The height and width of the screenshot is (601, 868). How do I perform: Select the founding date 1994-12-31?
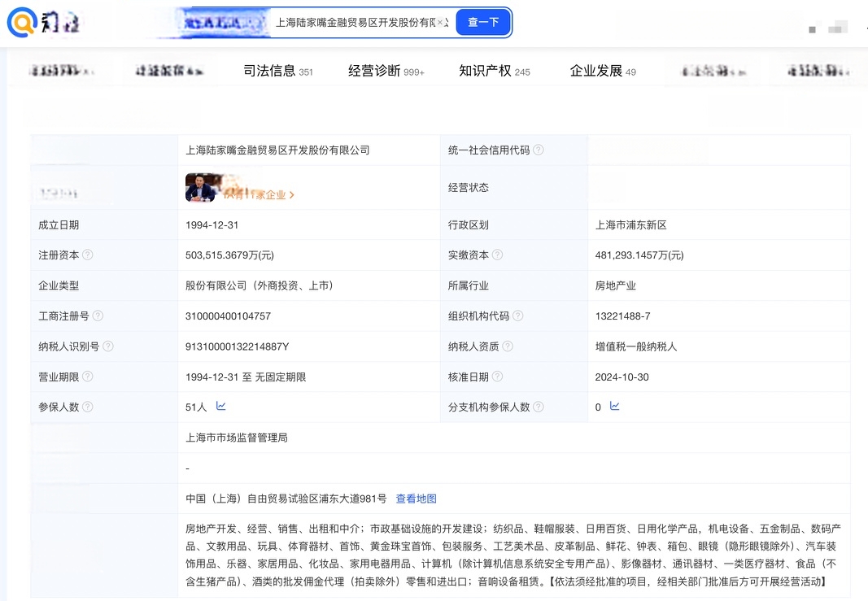pyautogui.click(x=212, y=224)
